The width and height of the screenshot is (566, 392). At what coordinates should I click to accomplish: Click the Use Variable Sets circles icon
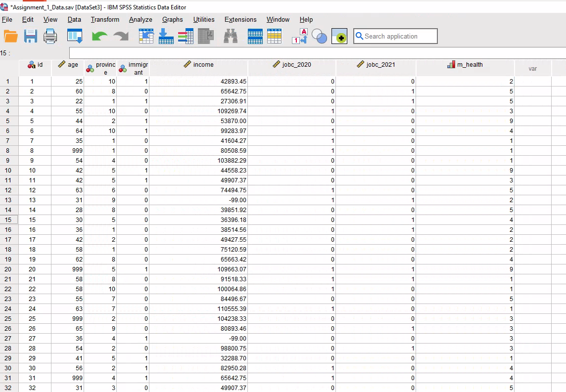click(320, 36)
